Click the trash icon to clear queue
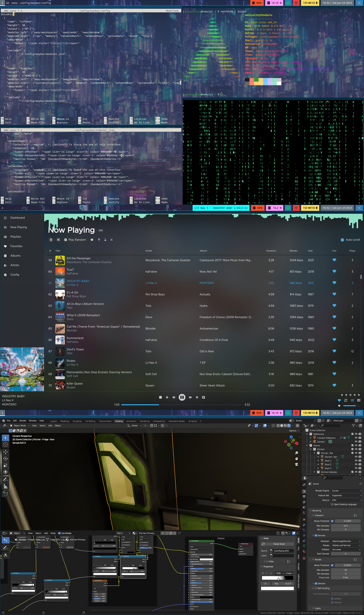The image size is (364, 615). click(51, 240)
